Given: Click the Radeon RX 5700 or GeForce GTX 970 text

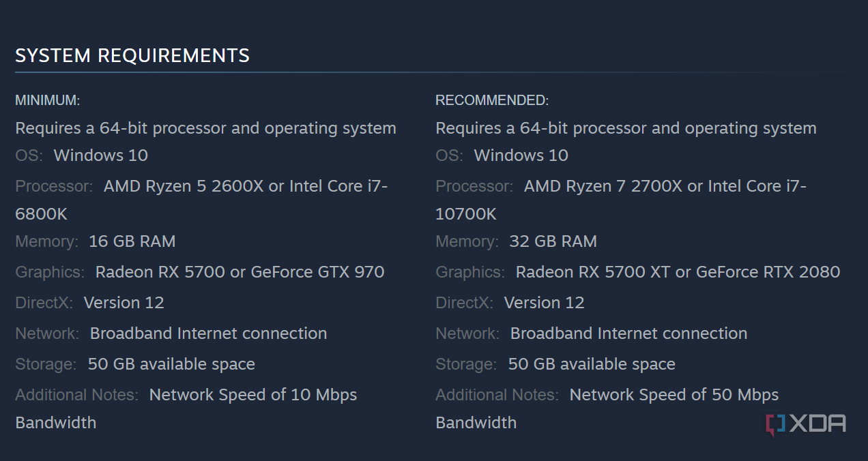Looking at the screenshot, I should (x=240, y=272).
